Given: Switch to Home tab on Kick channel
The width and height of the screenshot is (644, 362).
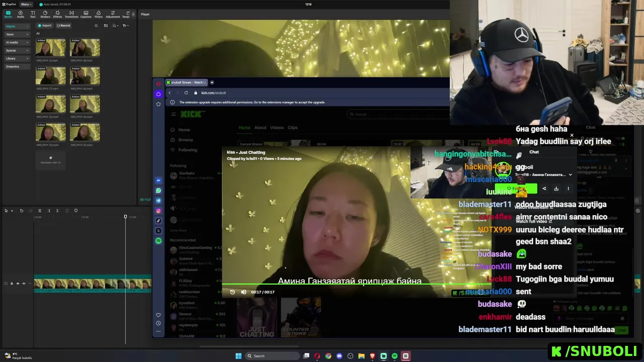Looking at the screenshot, I should pyautogui.click(x=245, y=128).
